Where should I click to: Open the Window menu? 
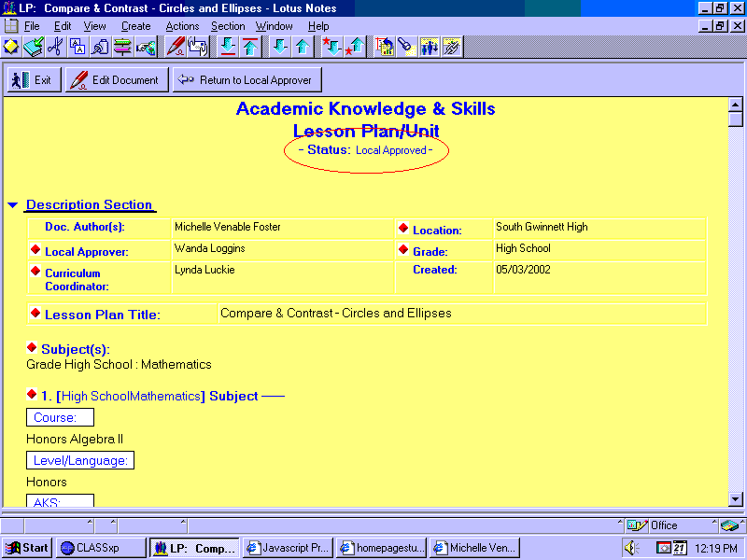point(274,26)
